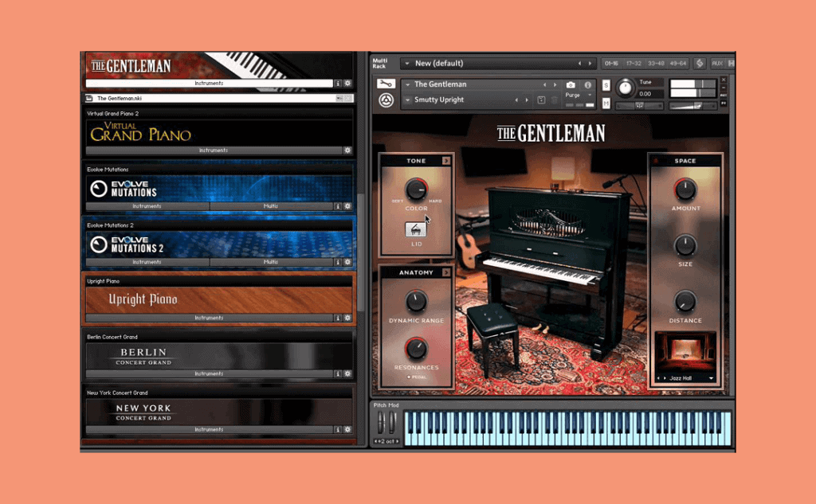Open Instruments of Berlin Concert Grand
This screenshot has width=816, height=504.
[210, 373]
